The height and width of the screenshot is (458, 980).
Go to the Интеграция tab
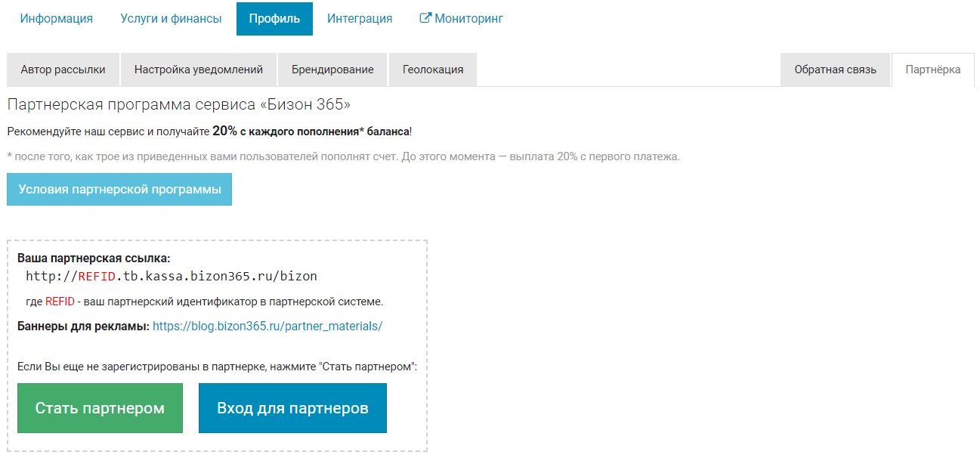[360, 18]
